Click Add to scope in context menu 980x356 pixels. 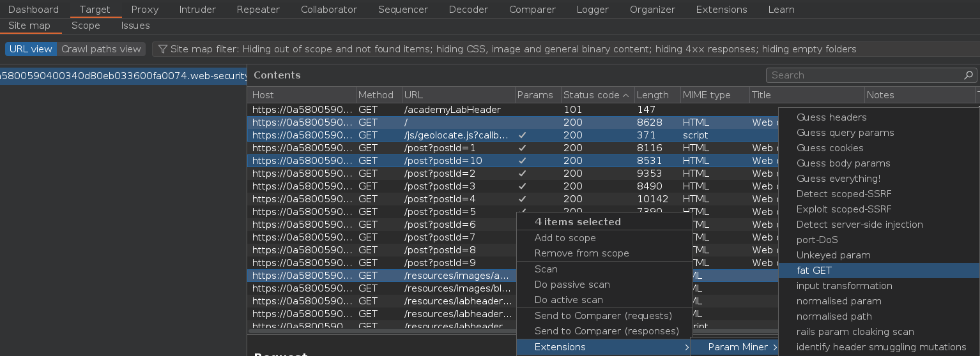(565, 238)
